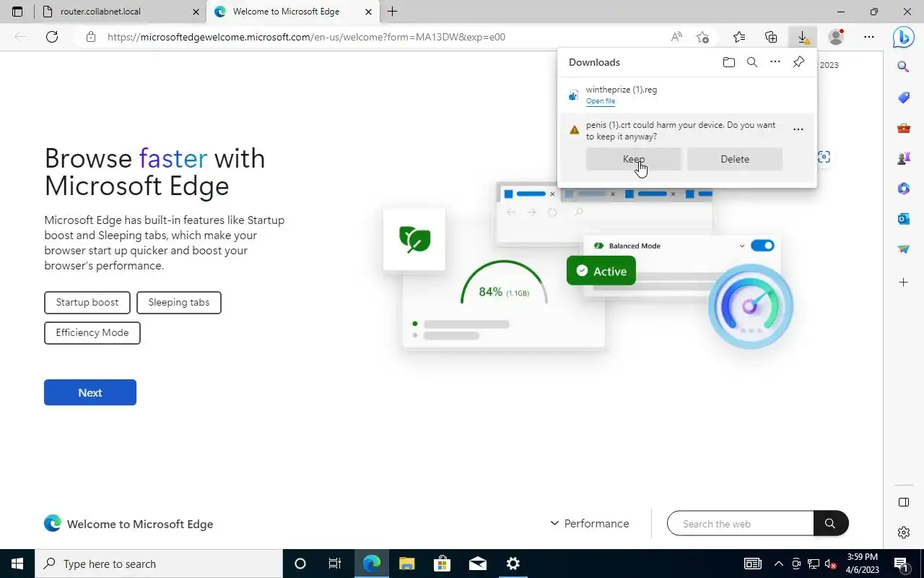Open the Windows Start menu
Viewport: 924px width, 578px height.
[17, 564]
